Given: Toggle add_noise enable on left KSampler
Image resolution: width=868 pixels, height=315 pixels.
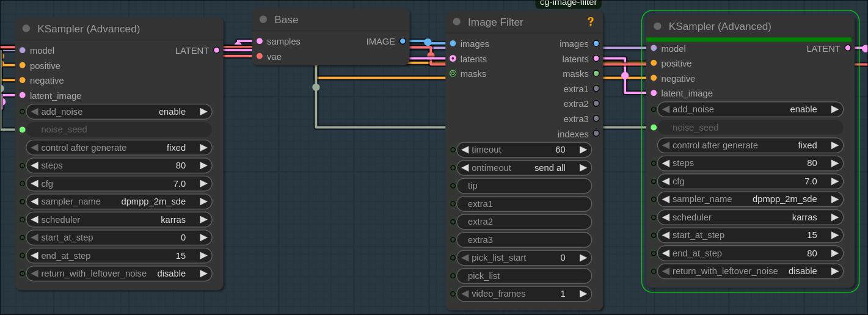Looking at the screenshot, I should (x=119, y=112).
